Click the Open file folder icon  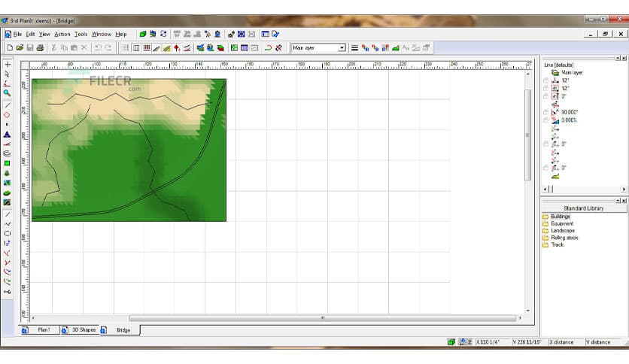point(20,47)
